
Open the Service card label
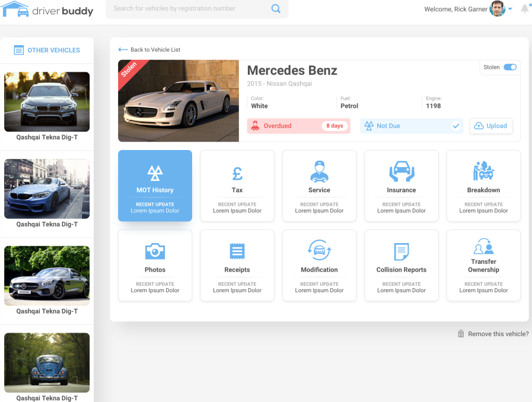point(319,190)
